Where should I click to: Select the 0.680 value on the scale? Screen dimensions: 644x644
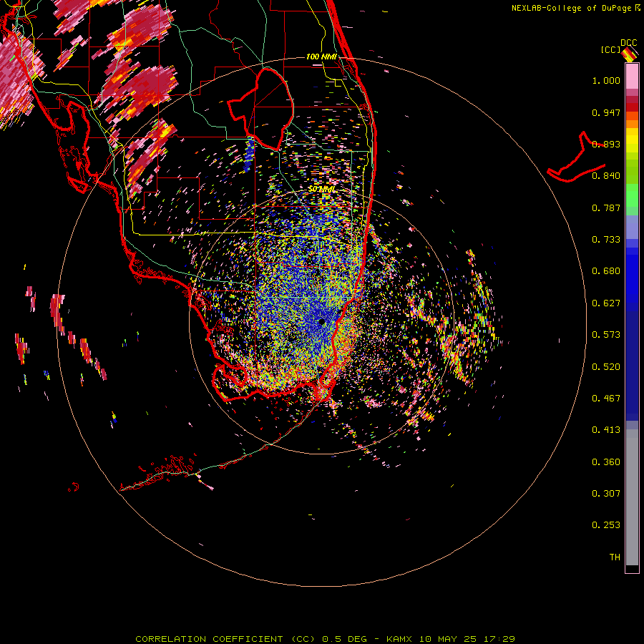coord(606,271)
